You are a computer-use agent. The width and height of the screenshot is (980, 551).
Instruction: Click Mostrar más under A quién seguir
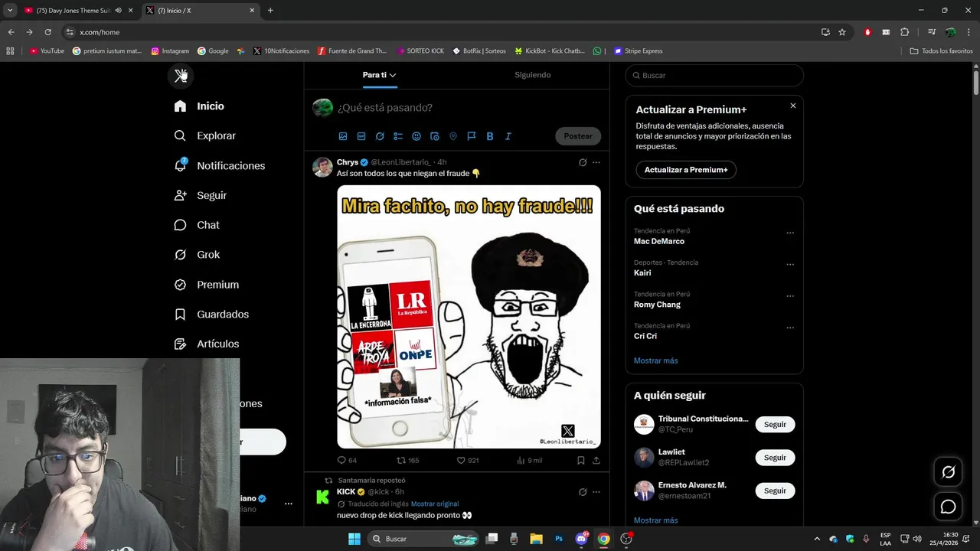(x=656, y=520)
